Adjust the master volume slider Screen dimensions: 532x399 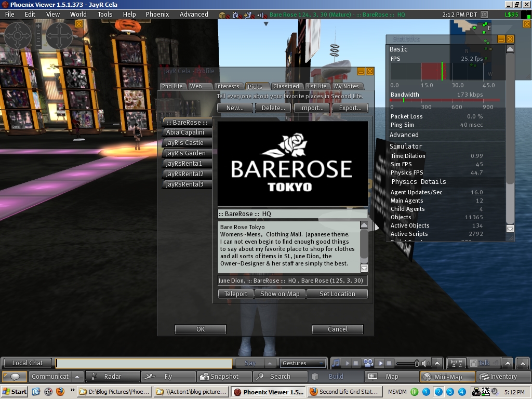tap(407, 363)
